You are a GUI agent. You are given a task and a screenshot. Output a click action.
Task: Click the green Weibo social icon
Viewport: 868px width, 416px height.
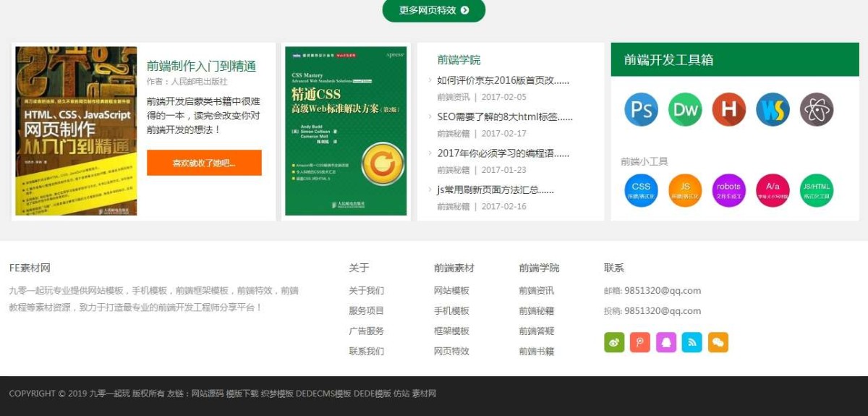tap(614, 342)
